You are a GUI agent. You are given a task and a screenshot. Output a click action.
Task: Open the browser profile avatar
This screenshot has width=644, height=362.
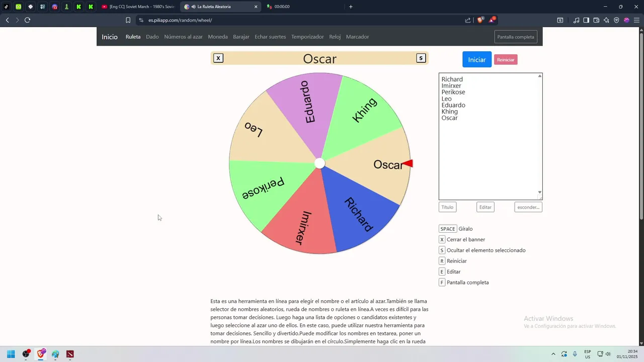pos(626,20)
